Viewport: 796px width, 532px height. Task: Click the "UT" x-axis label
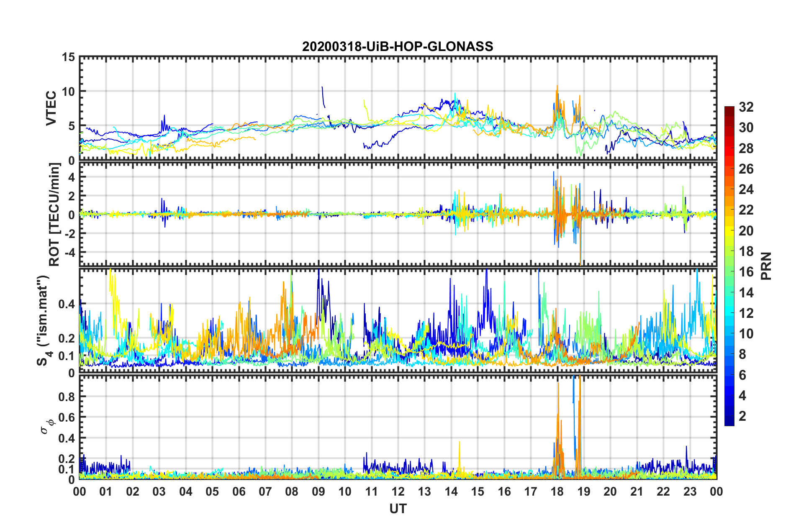point(398,509)
